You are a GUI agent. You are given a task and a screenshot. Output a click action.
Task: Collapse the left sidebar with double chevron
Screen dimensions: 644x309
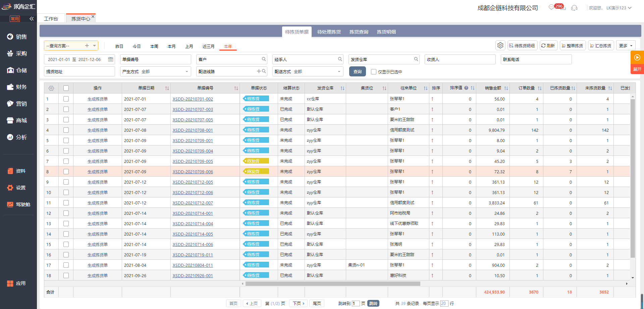click(x=32, y=19)
